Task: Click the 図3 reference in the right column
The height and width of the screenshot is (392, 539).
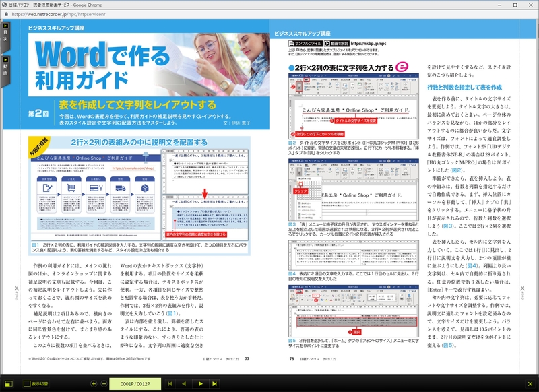Action: coord(448,226)
